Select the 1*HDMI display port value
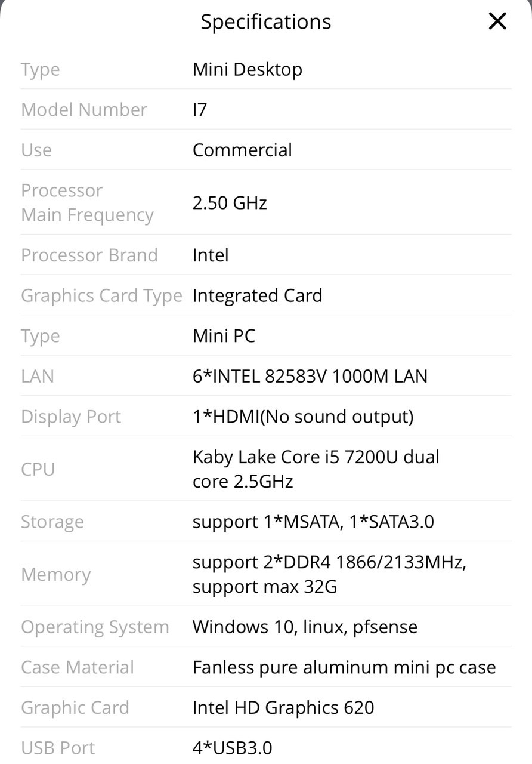 [x=303, y=417]
